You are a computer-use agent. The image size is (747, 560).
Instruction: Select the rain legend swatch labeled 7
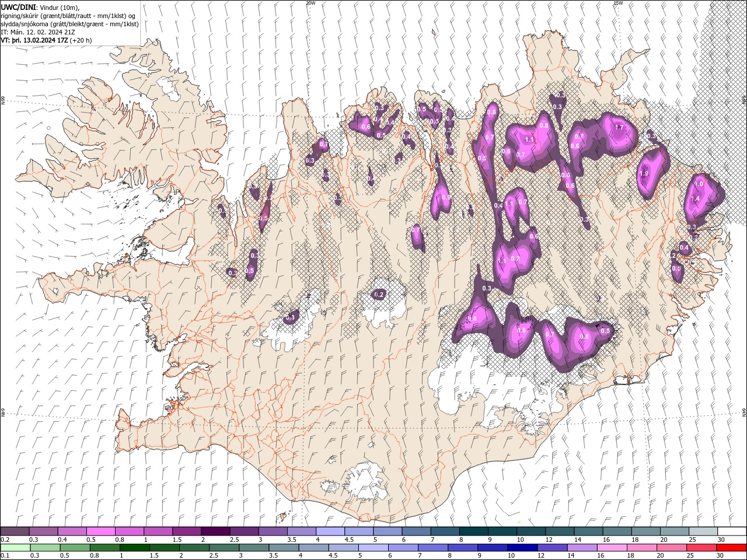pos(433,548)
